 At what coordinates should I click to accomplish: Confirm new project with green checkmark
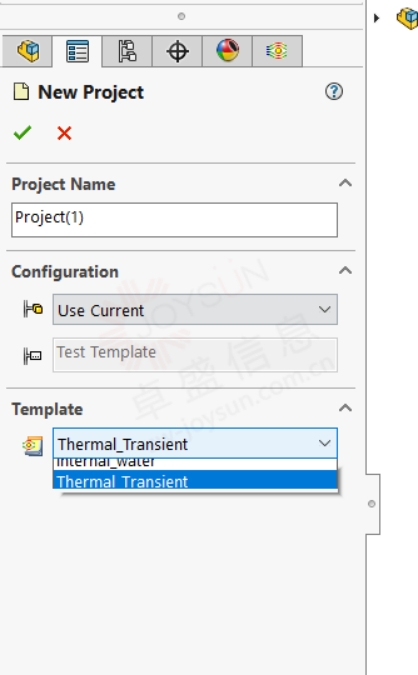point(22,133)
